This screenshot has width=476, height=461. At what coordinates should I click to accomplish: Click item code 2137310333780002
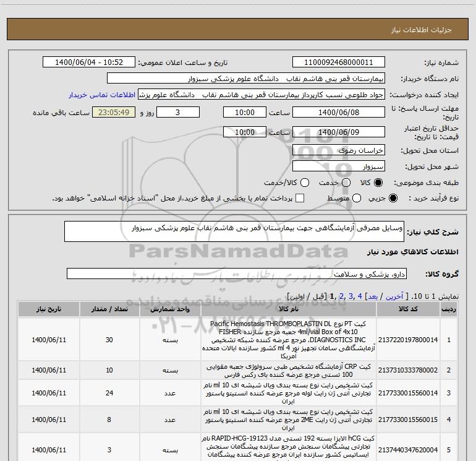click(408, 370)
